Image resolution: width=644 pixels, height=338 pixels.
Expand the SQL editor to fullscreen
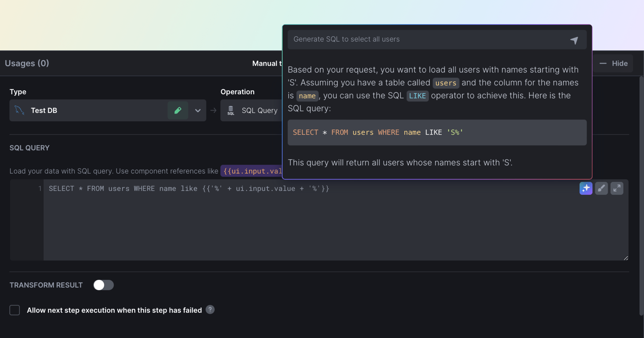[617, 188]
